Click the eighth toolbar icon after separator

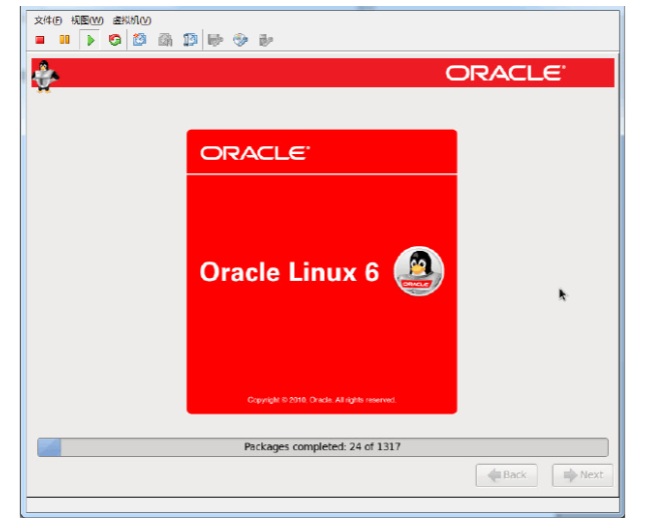(x=215, y=40)
